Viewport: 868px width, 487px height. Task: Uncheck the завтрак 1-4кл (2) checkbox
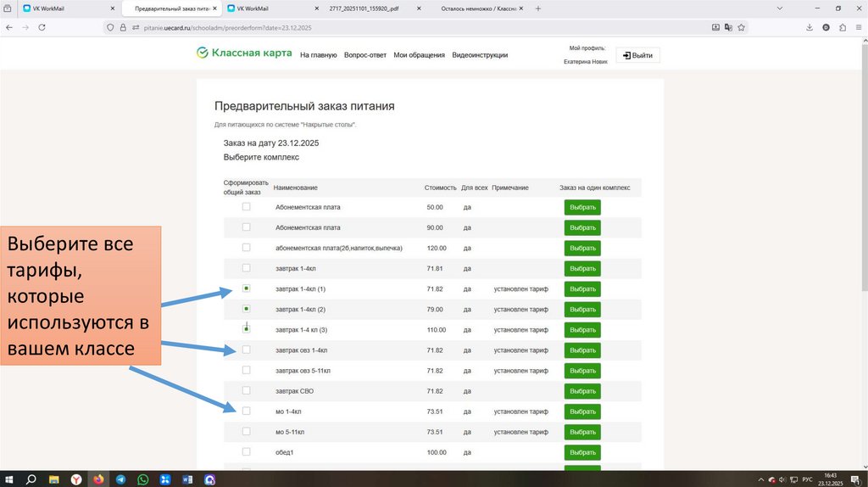click(247, 309)
